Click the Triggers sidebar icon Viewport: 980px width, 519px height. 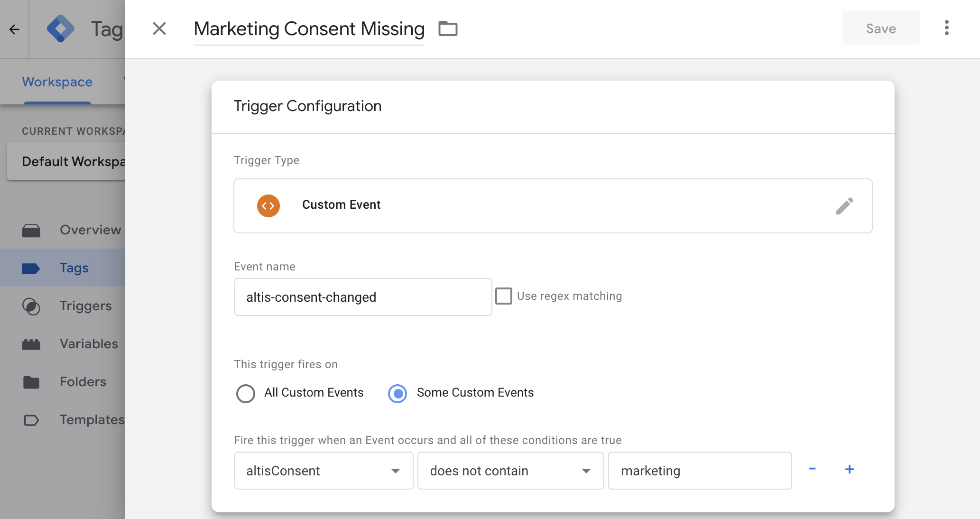coord(31,306)
